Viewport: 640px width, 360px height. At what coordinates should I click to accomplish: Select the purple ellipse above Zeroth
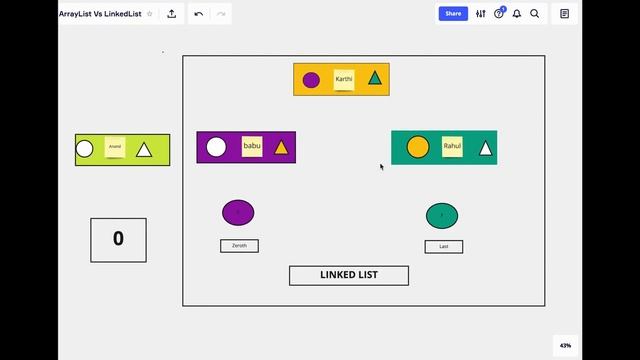[238, 213]
